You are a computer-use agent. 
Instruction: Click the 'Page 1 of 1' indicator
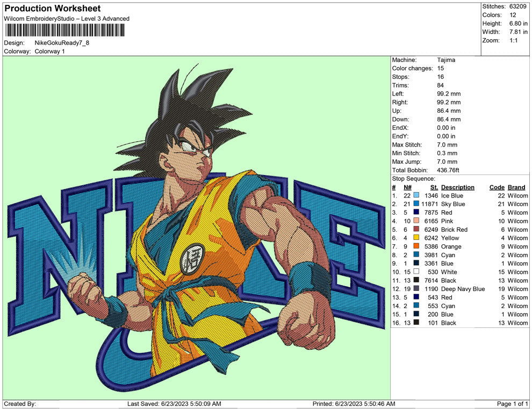click(512, 404)
